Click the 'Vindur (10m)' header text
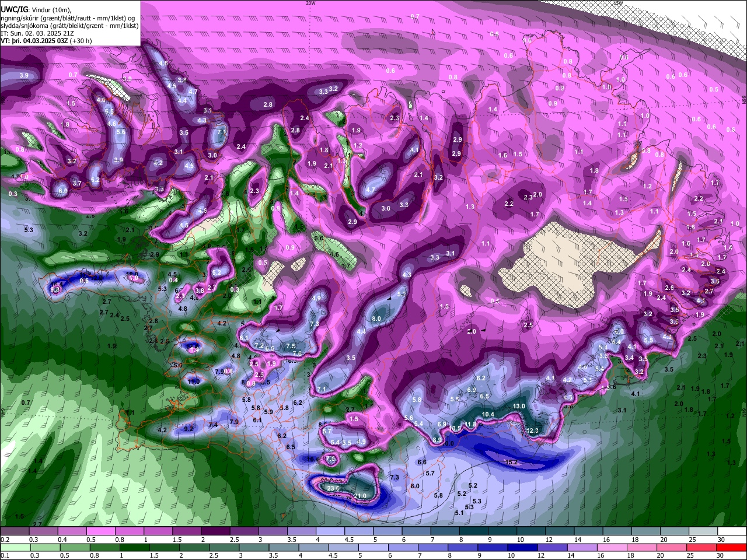Image resolution: width=747 pixels, height=560 pixels. (52, 10)
